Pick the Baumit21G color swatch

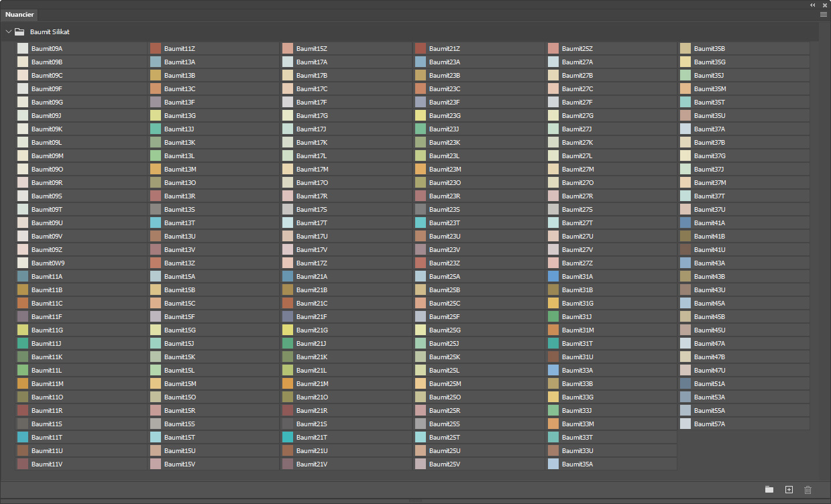click(288, 330)
